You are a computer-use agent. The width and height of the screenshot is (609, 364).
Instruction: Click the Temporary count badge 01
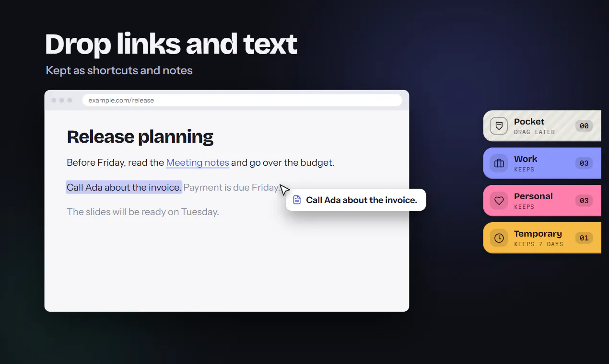point(584,238)
